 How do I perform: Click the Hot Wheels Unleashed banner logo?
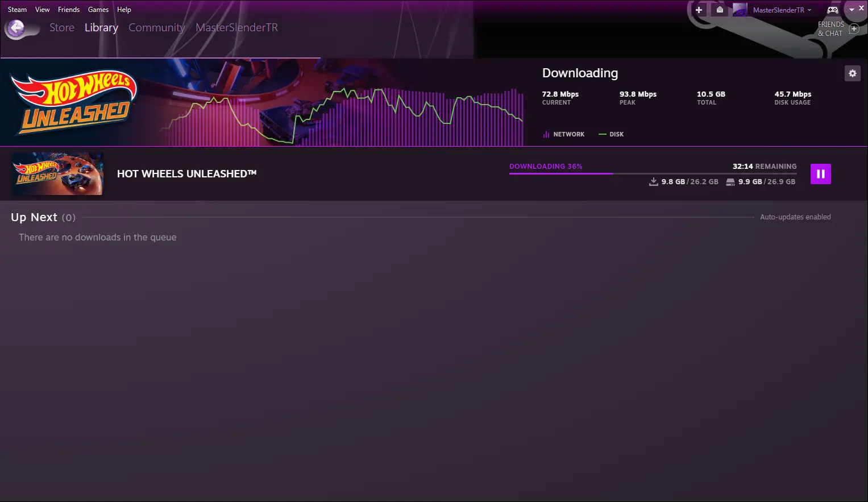point(74,102)
